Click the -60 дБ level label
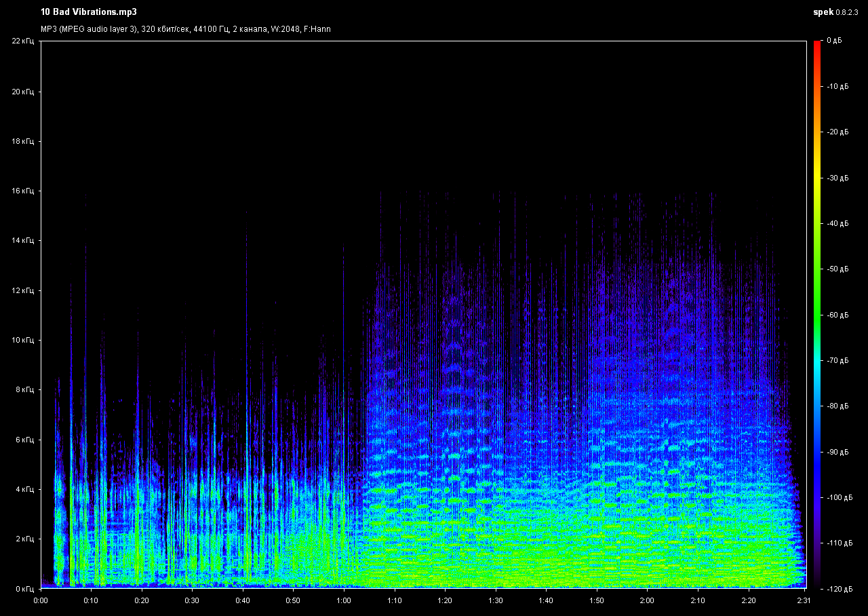Screen dimensions: 868x616 [x=837, y=315]
